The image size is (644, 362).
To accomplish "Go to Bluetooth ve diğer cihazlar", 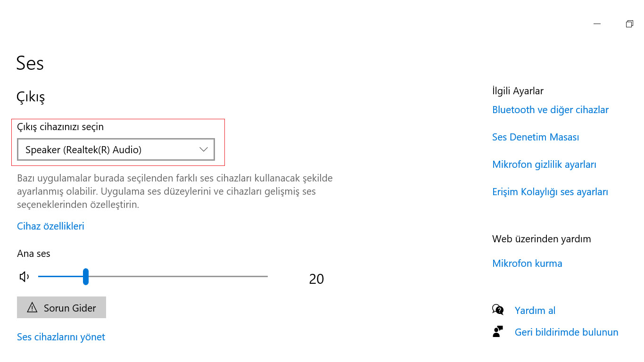I will 550,109.
